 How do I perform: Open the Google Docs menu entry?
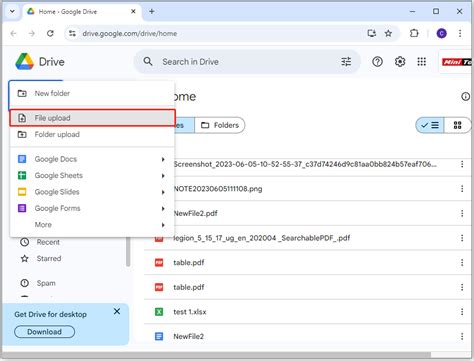(92, 159)
